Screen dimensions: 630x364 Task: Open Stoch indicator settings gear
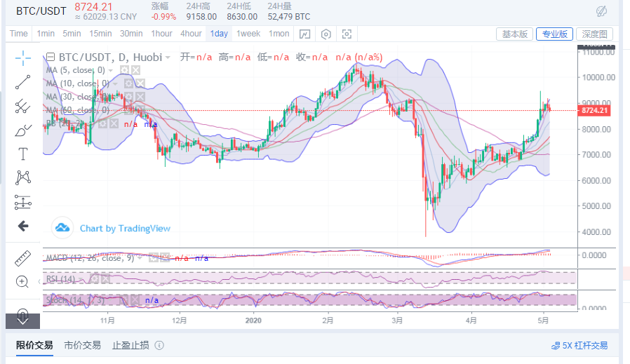tap(124, 299)
